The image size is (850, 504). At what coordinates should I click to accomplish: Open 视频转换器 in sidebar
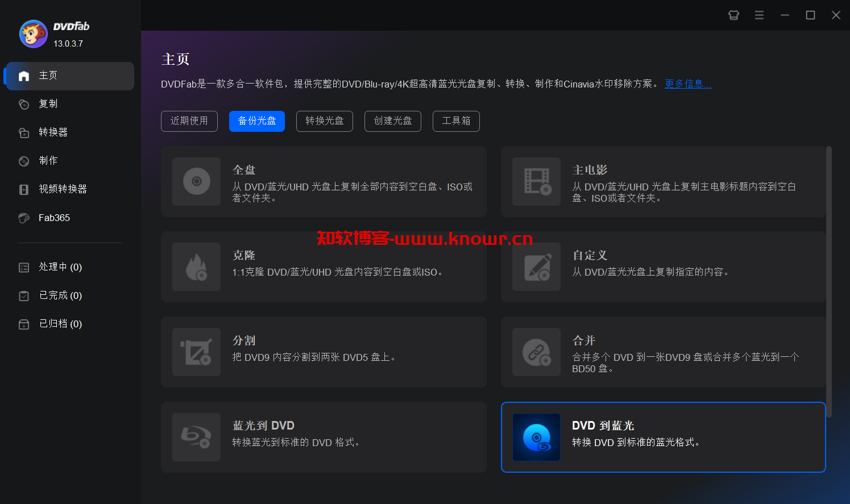pyautogui.click(x=69, y=190)
